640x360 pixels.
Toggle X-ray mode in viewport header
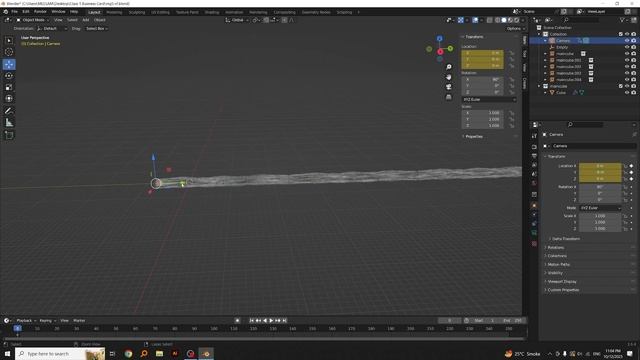(x=489, y=20)
